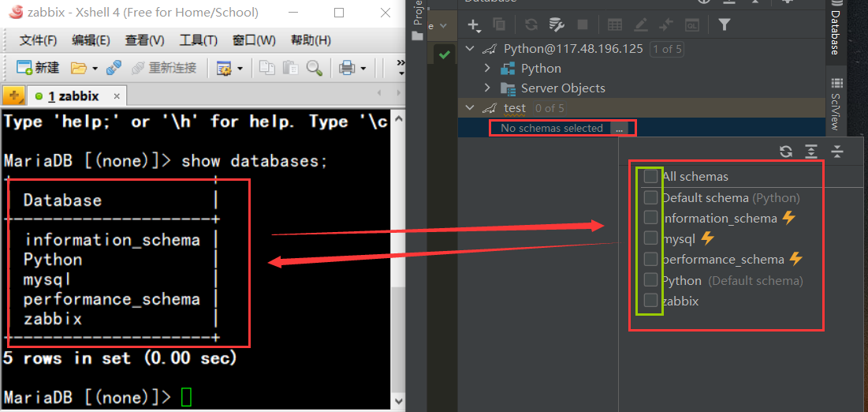Viewport: 868px width, 412px height.
Task: Open the folder icon in Xshell toolbar
Action: [79, 68]
